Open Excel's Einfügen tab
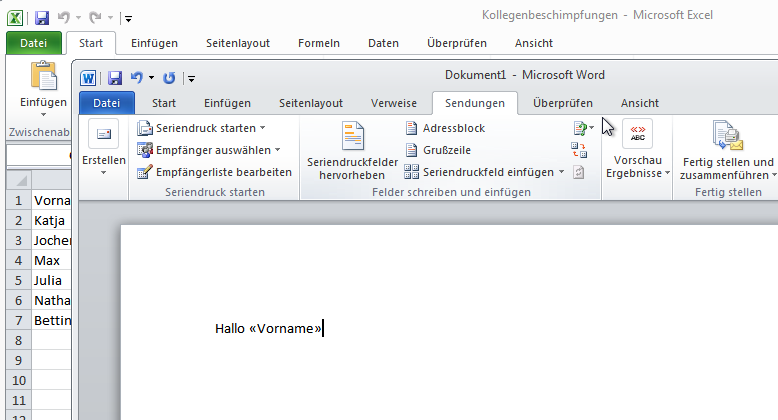Screen dimensions: 778x420 [x=154, y=43]
